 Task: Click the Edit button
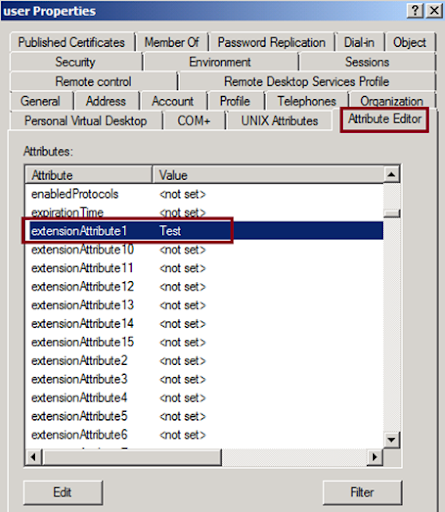click(x=63, y=492)
